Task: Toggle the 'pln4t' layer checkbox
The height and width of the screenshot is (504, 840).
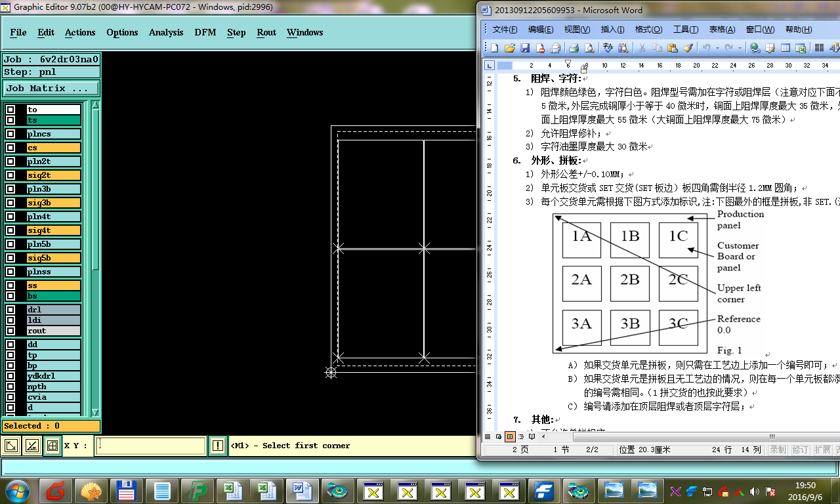Action: tap(11, 217)
